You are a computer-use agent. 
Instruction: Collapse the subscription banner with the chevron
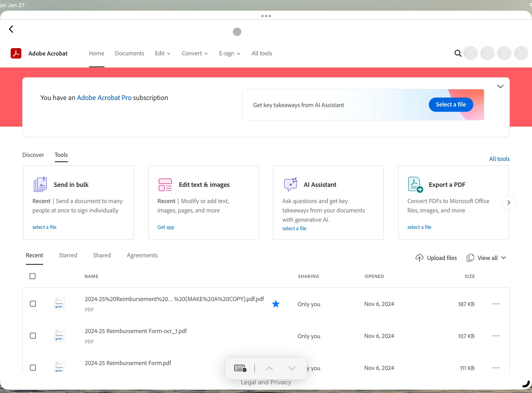(x=500, y=86)
